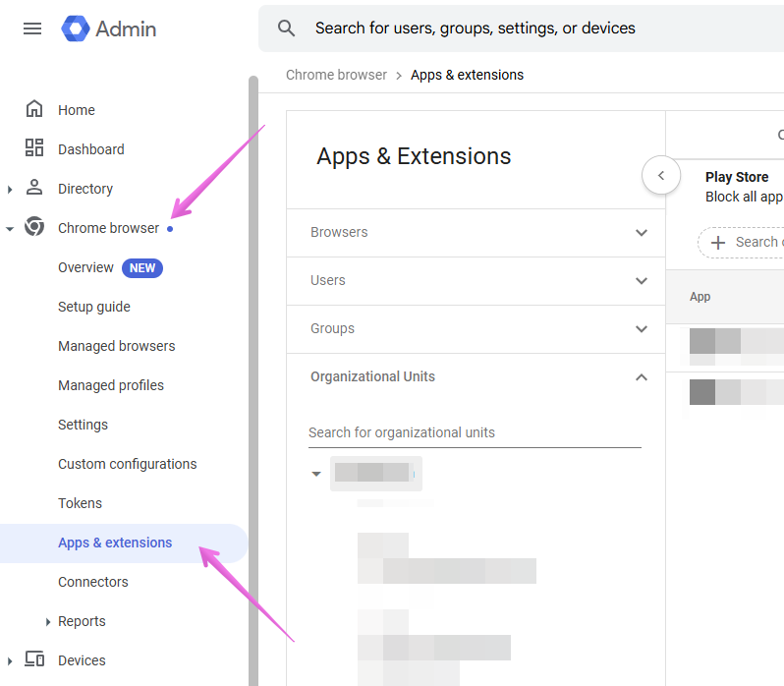Collapse the Organizational Units section
Image resolution: width=784 pixels, height=686 pixels.
point(642,377)
